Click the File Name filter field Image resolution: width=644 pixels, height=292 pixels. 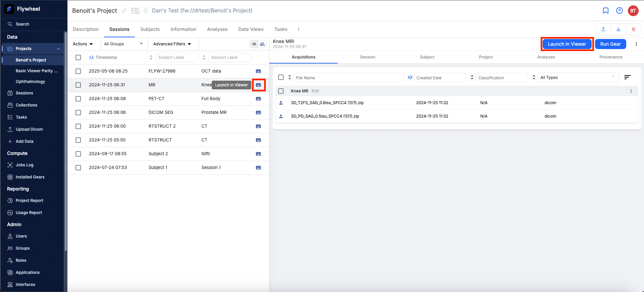348,78
